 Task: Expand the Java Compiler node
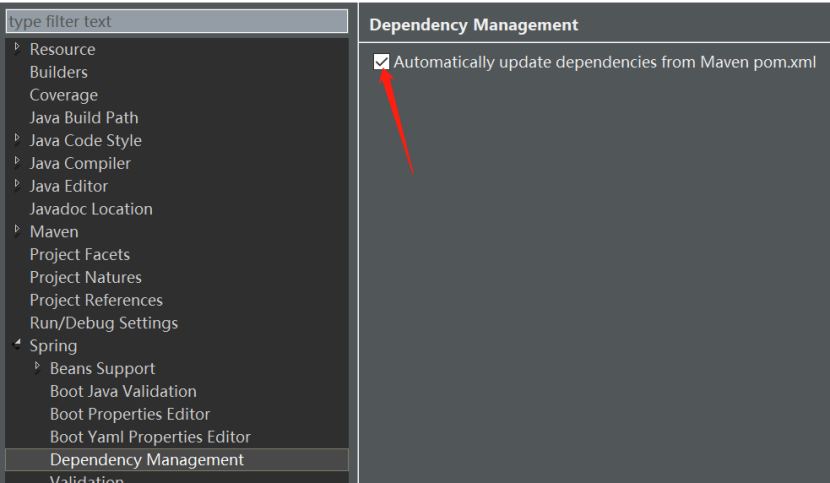[x=17, y=162]
